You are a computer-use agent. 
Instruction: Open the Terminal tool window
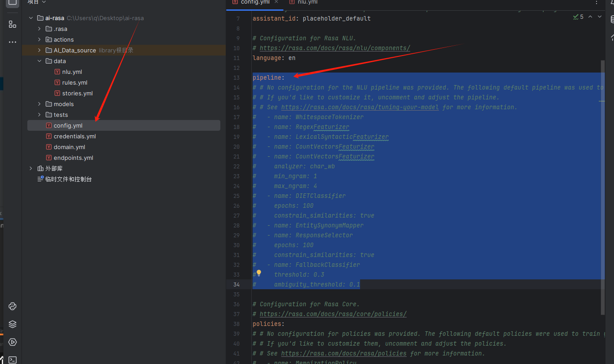pos(13,360)
